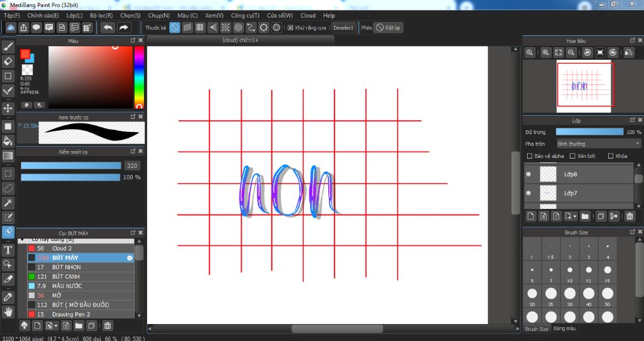
Task: Enable the radial ruler snap
Action: coord(226,28)
